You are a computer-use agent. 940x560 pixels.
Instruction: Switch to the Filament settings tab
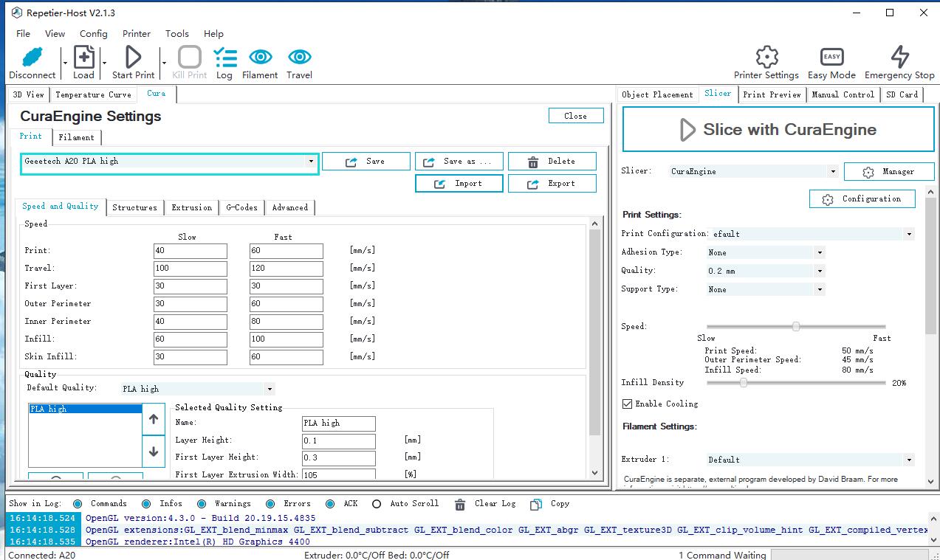[77, 137]
